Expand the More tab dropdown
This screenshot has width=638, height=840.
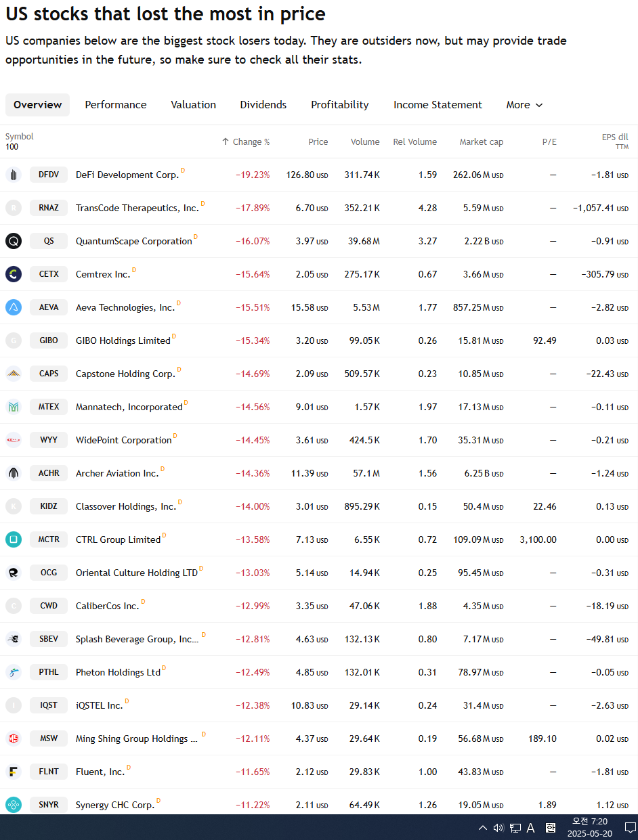coord(524,105)
